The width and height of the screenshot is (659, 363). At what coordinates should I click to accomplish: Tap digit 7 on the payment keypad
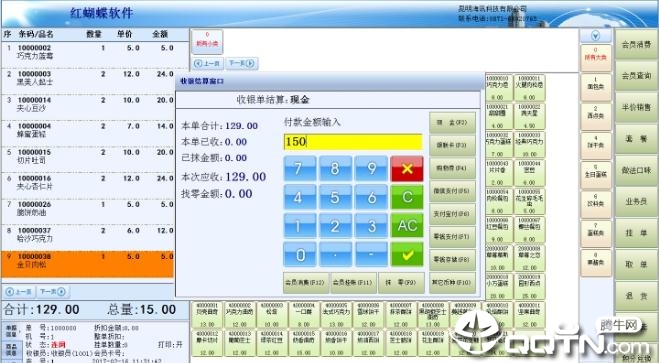click(x=300, y=168)
